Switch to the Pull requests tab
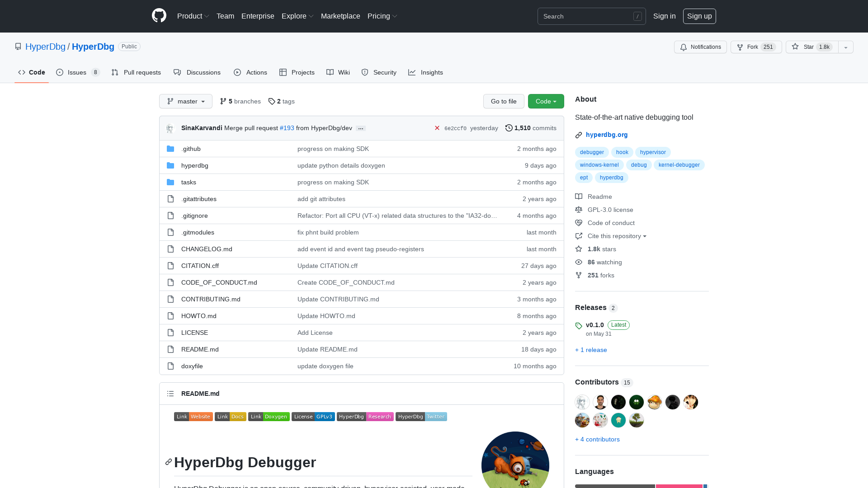This screenshot has height=488, width=868. click(x=136, y=72)
